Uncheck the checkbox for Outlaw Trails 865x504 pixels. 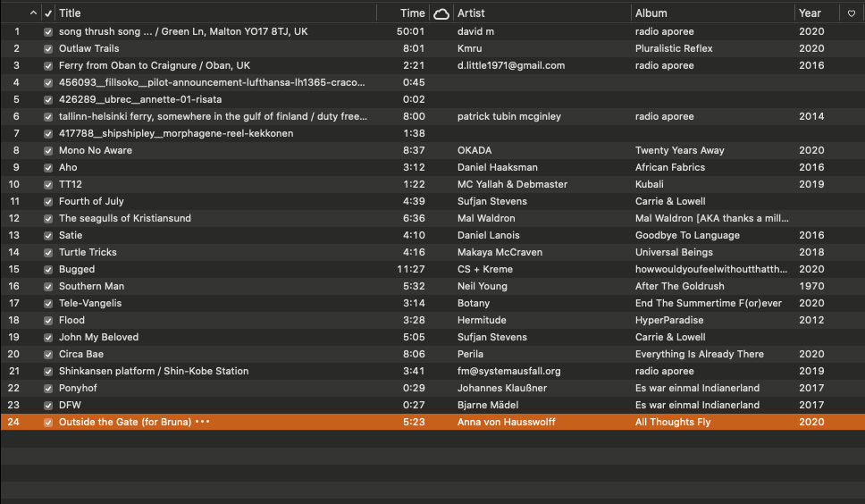[48, 49]
